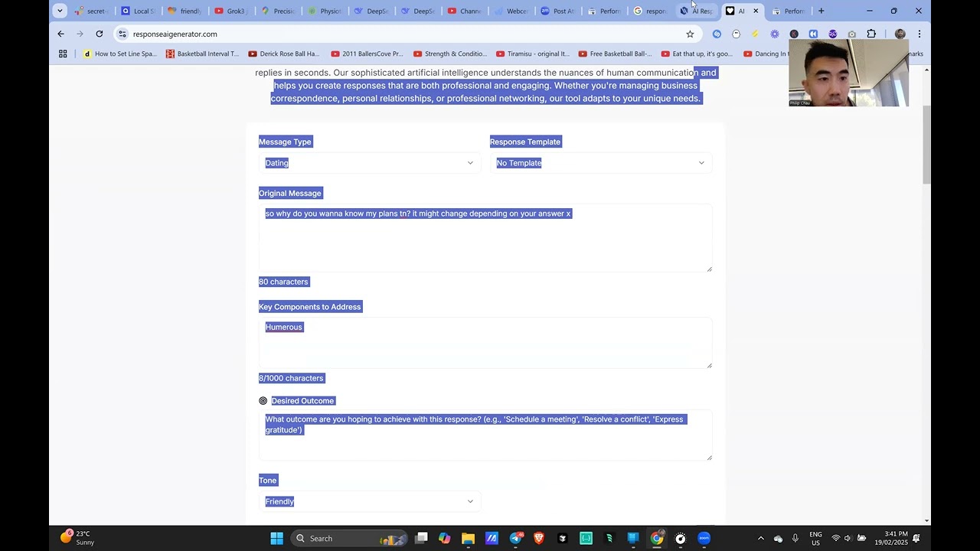
Task: Open the Windows Start menu
Action: [276, 538]
